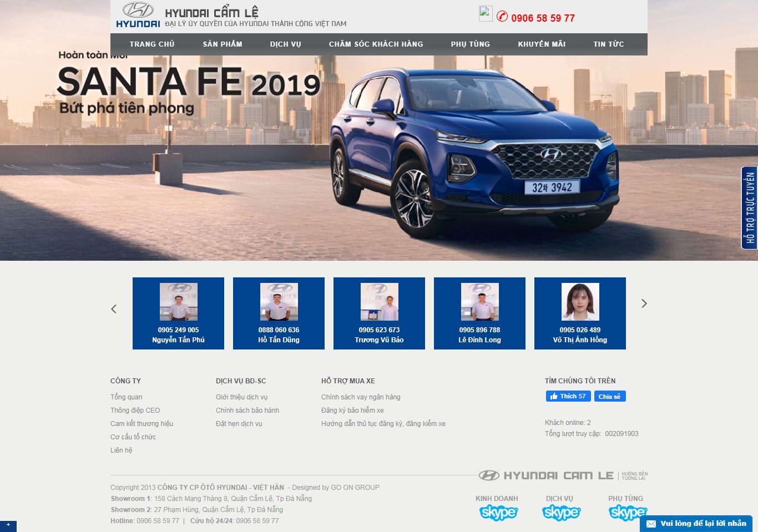Show previous staff cards with left arrow
758x532 pixels.
[x=114, y=309]
